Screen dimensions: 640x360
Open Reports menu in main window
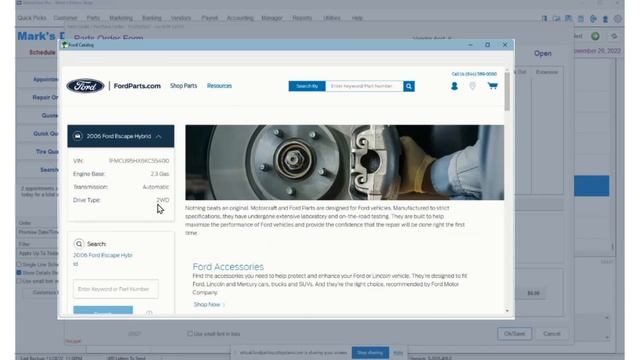pos(302,18)
